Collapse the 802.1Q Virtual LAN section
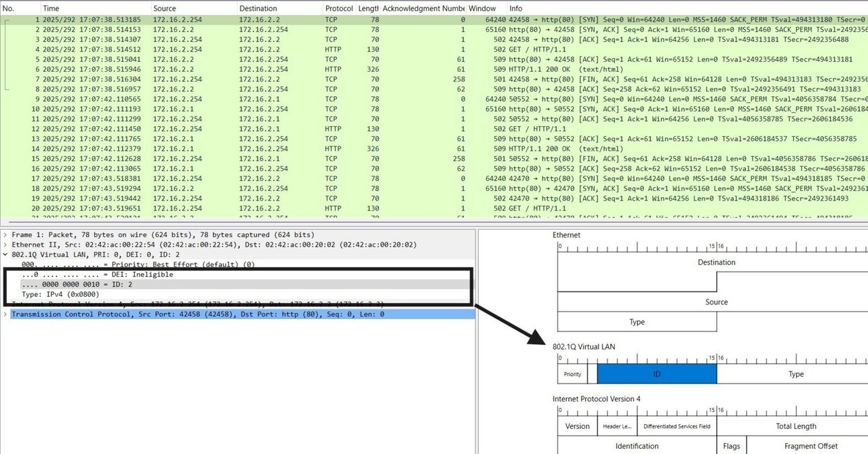This screenshot has height=454, width=868. (5, 254)
